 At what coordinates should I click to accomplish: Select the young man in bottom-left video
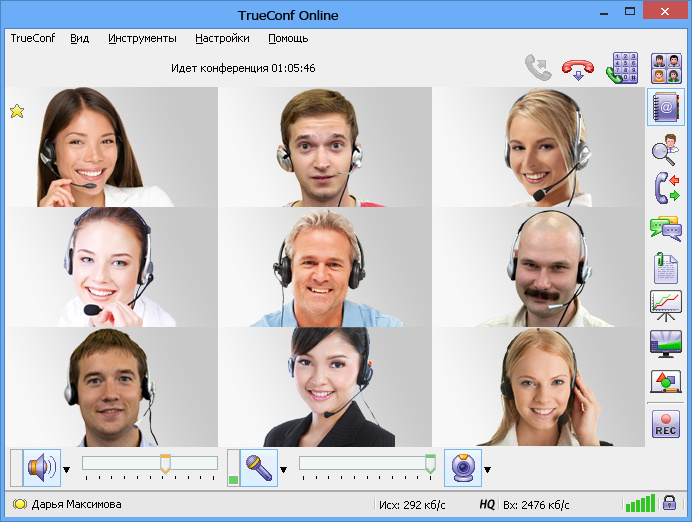(x=112, y=387)
